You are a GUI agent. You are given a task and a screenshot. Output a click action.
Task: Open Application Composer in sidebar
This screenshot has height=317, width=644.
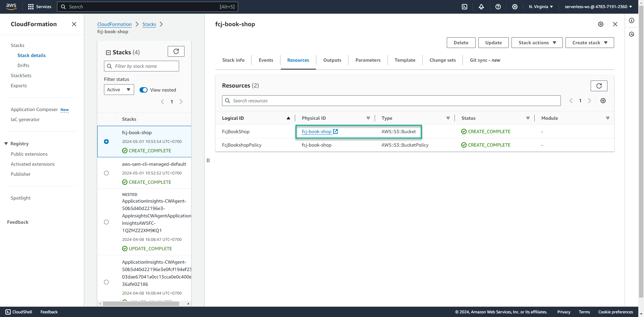coord(34,109)
